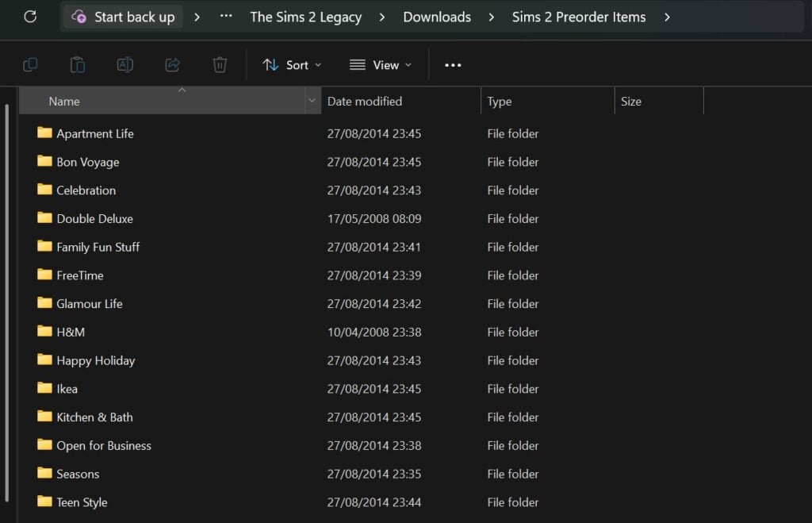Sort by the Date modified column header
Screen dimensions: 812x523
coord(401,101)
